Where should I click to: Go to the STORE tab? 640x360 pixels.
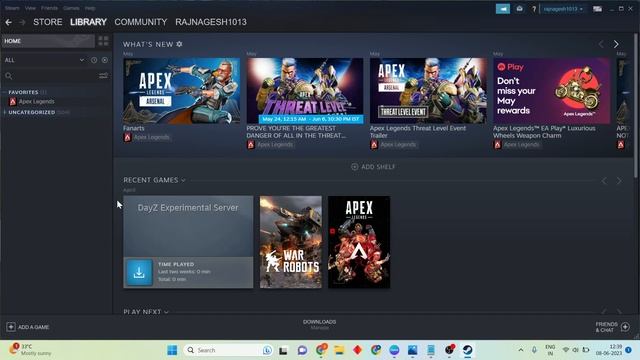point(48,22)
